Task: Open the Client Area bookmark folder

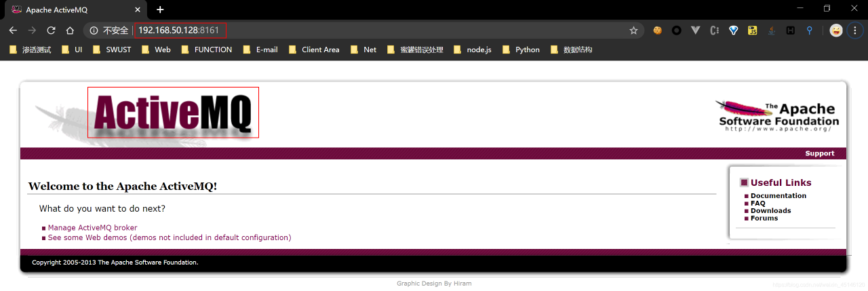Action: [x=314, y=50]
